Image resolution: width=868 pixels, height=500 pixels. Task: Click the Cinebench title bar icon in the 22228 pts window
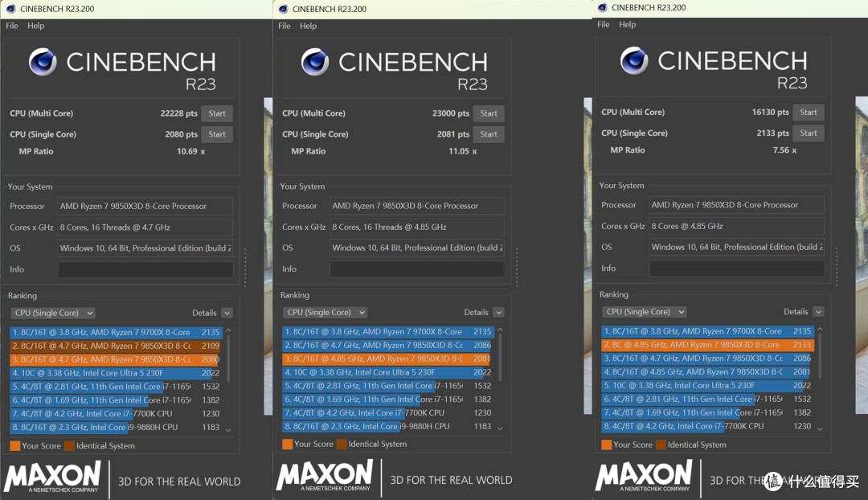coord(10,9)
